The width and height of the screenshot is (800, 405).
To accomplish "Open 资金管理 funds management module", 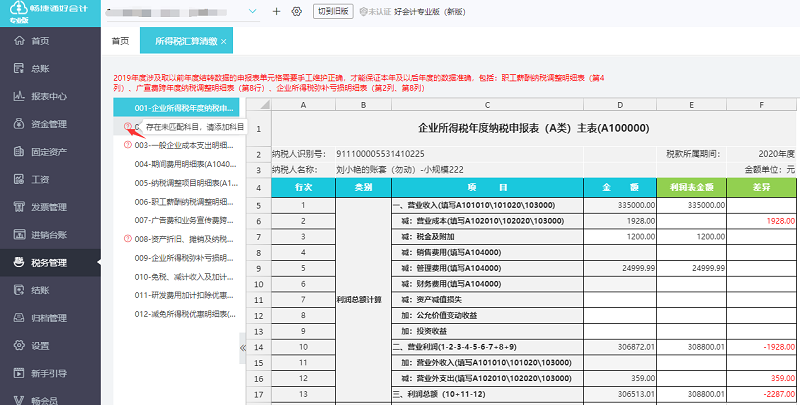I will [48, 125].
